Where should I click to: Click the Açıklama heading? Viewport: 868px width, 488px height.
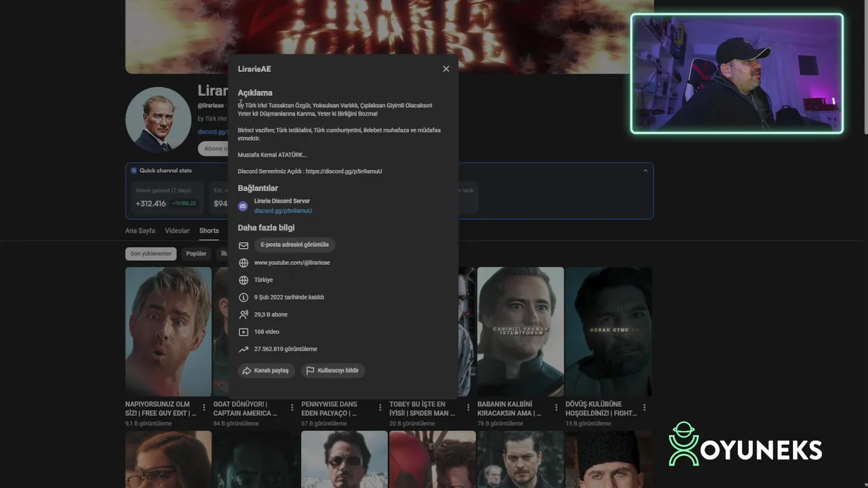click(x=255, y=93)
